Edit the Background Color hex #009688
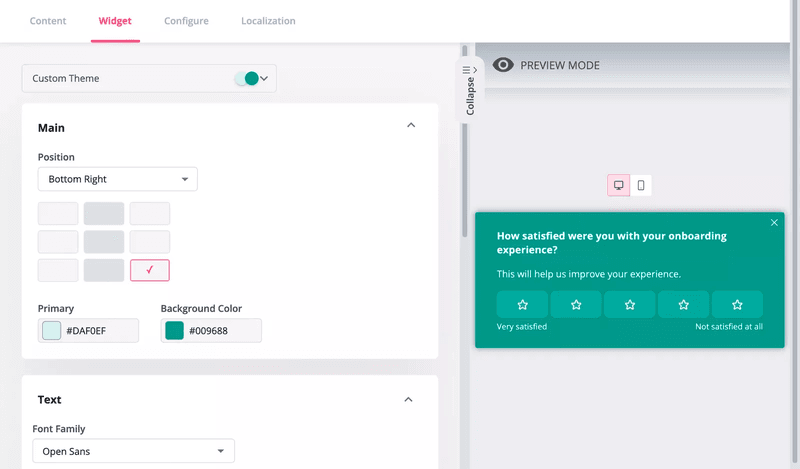This screenshot has width=800, height=469. point(209,331)
